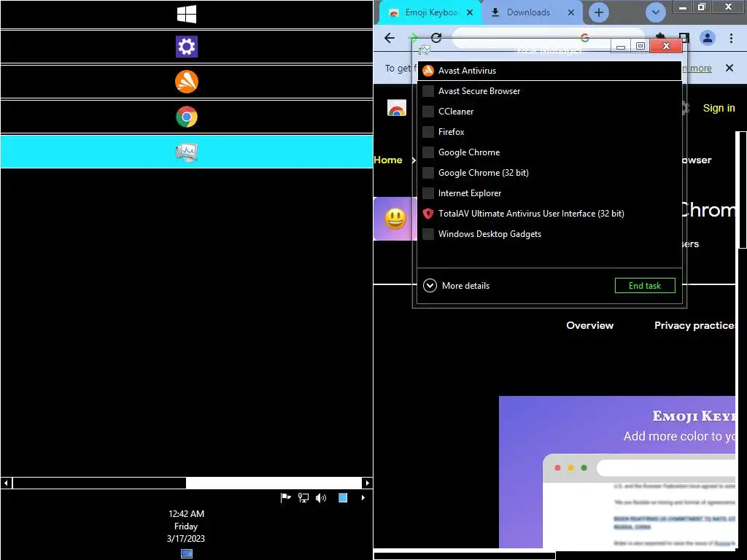Open the network tray icon

(x=303, y=497)
